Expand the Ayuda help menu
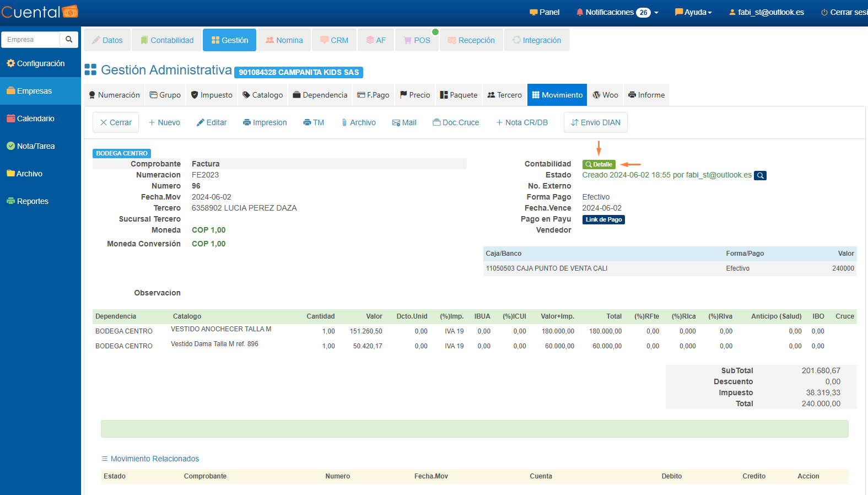Screen dimensions: 868x495 click(x=693, y=12)
